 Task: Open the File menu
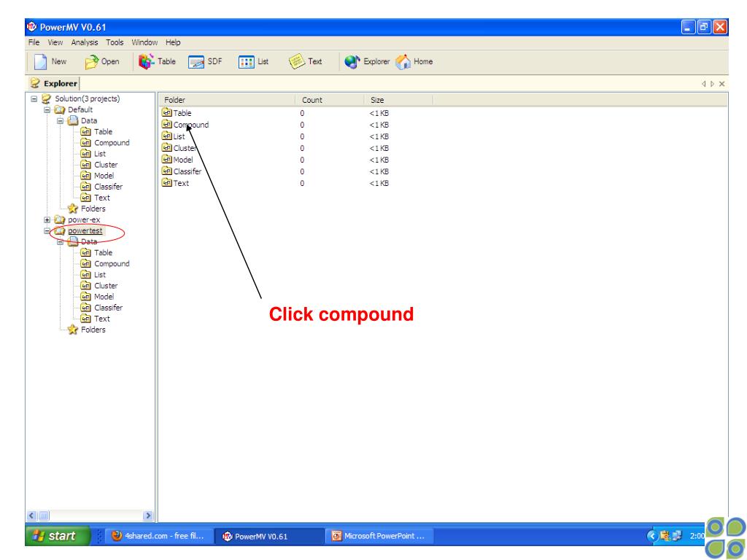pyautogui.click(x=34, y=42)
